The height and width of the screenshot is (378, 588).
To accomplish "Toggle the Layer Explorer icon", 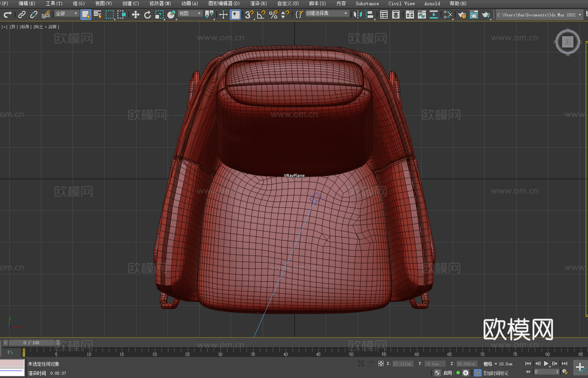I will pyautogui.click(x=396, y=14).
